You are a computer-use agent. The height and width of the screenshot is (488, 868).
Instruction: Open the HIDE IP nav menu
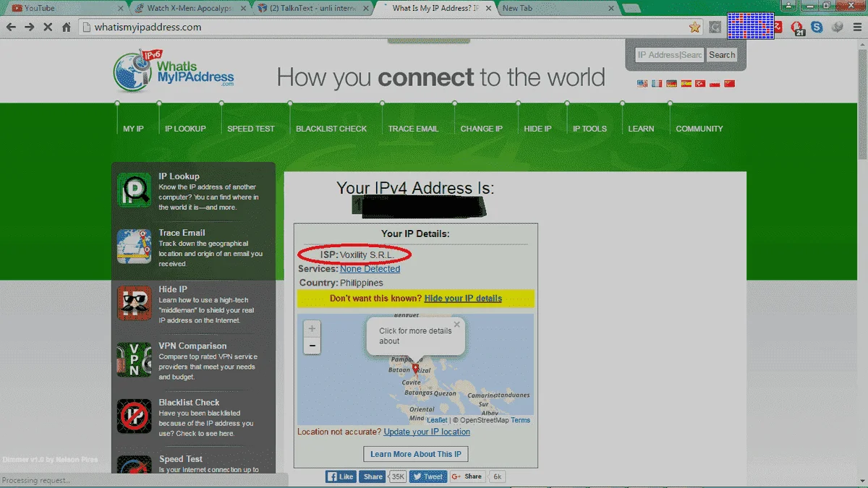click(x=537, y=129)
